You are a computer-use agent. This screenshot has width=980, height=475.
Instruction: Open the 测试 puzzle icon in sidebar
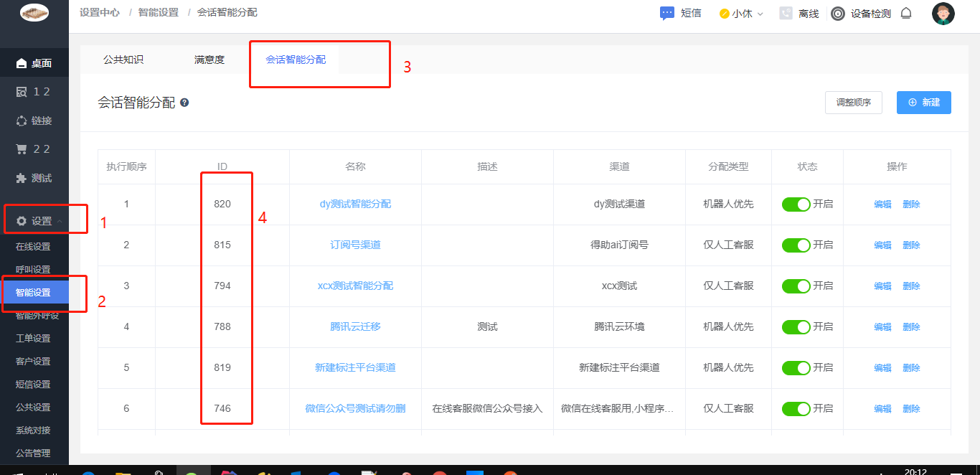(x=22, y=178)
